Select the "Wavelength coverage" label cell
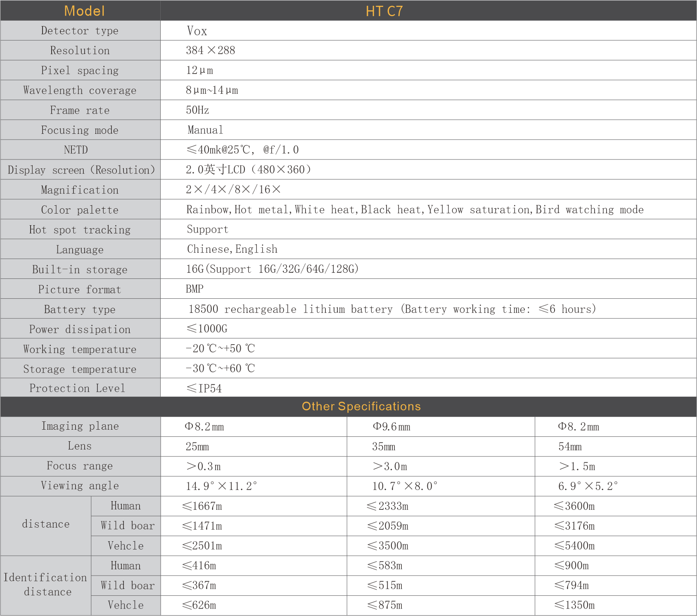The width and height of the screenshot is (697, 616). pyautogui.click(x=80, y=90)
